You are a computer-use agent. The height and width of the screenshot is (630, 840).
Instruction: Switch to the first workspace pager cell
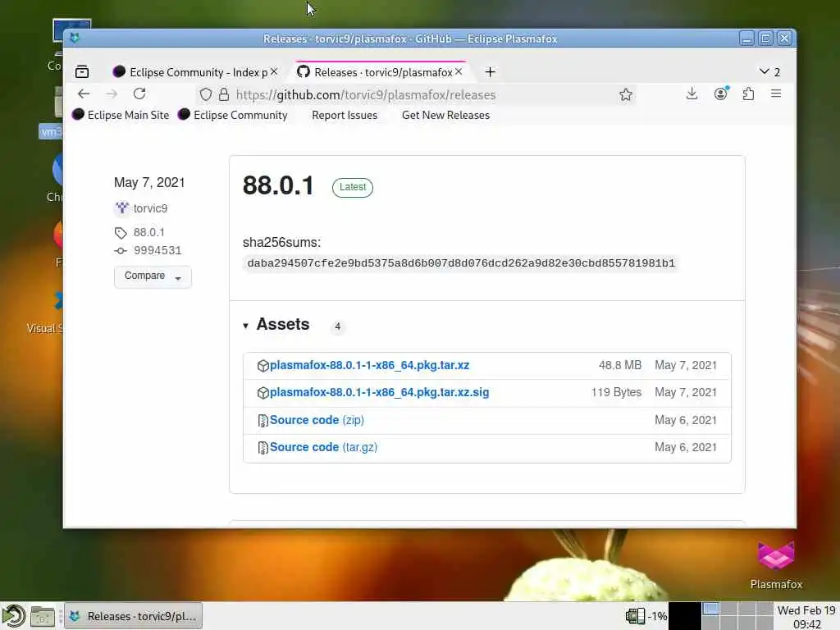(711, 609)
